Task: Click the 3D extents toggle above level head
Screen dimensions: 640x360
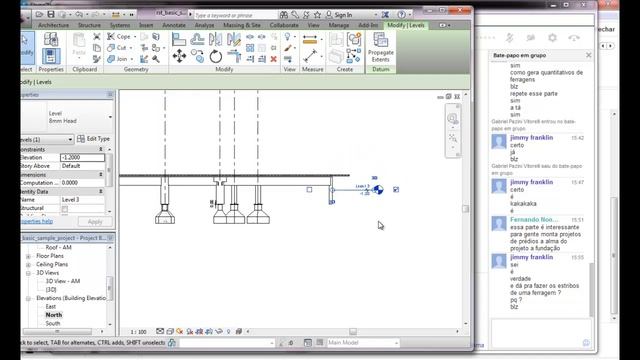Action: [x=374, y=178]
